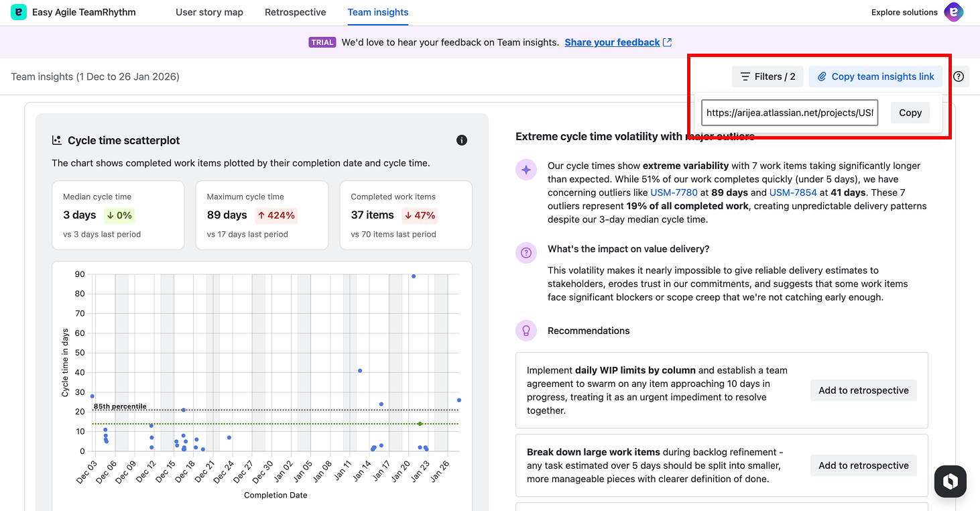Click the Recommendations lightbulb icon

[x=526, y=331]
